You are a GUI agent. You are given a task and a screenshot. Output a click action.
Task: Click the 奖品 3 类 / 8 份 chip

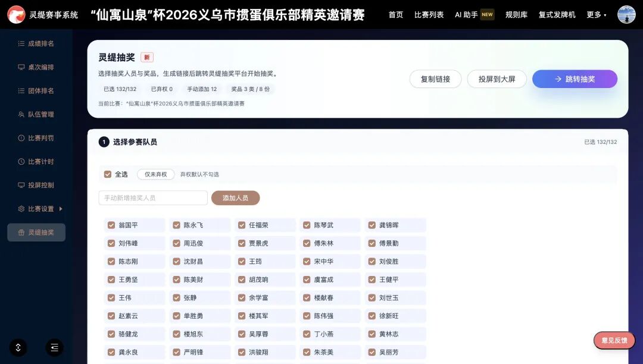tap(250, 89)
